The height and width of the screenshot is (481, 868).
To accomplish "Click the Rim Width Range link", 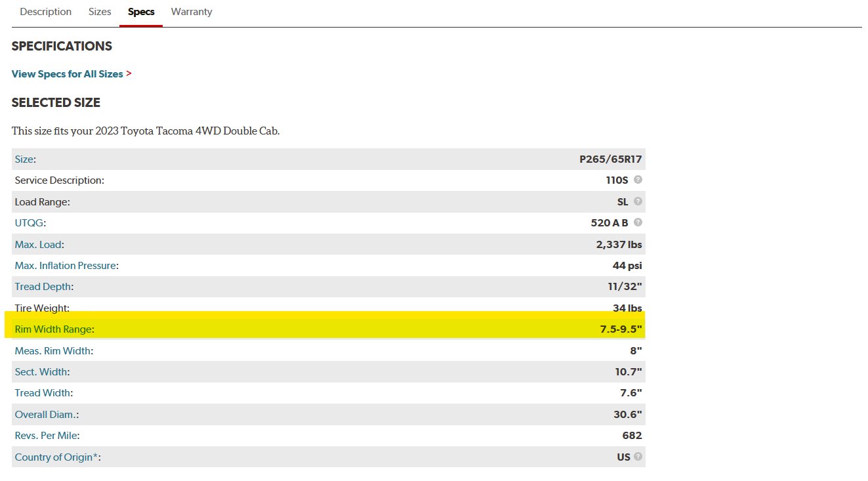I will 54,329.
